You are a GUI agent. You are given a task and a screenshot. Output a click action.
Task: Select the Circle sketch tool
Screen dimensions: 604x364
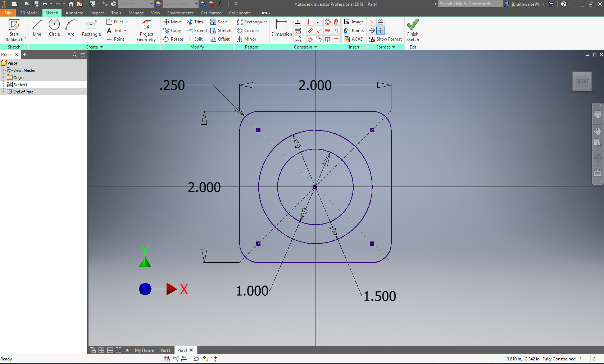(54, 29)
